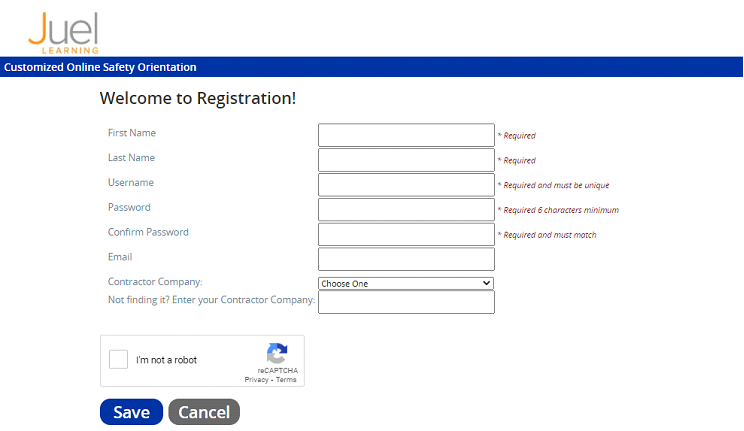Click the Confirm Password field
Screen dimensions: 744x431
click(406, 235)
